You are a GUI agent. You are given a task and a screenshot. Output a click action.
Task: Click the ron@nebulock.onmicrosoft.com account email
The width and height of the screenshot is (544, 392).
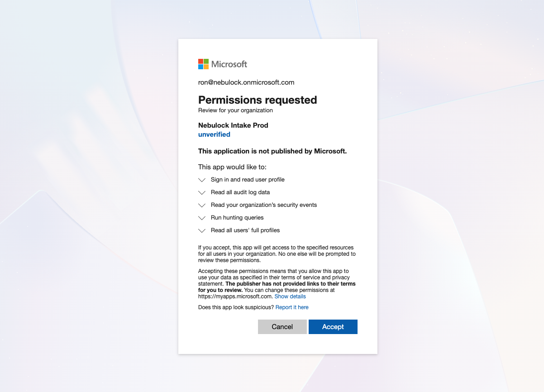click(246, 82)
